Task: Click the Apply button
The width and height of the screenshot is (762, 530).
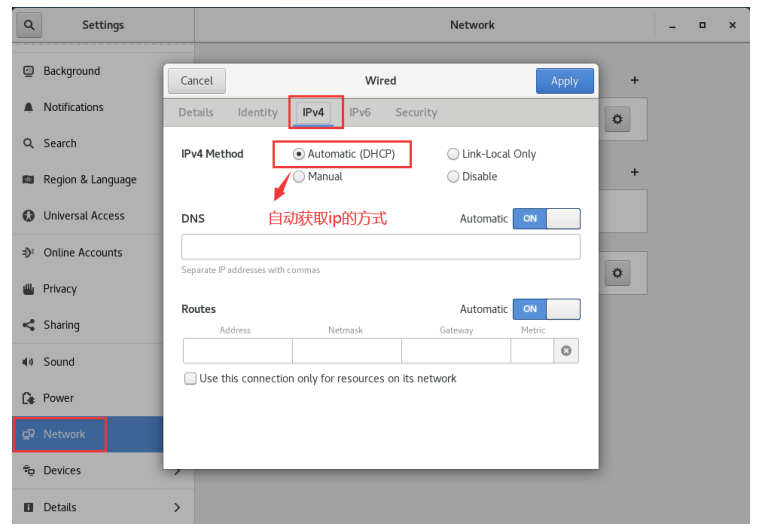Action: tap(565, 81)
